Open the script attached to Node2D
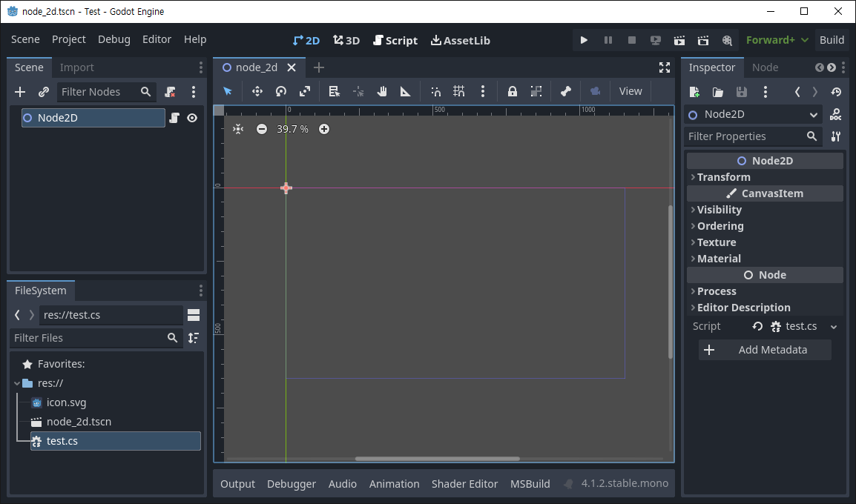The width and height of the screenshot is (856, 504). [174, 118]
